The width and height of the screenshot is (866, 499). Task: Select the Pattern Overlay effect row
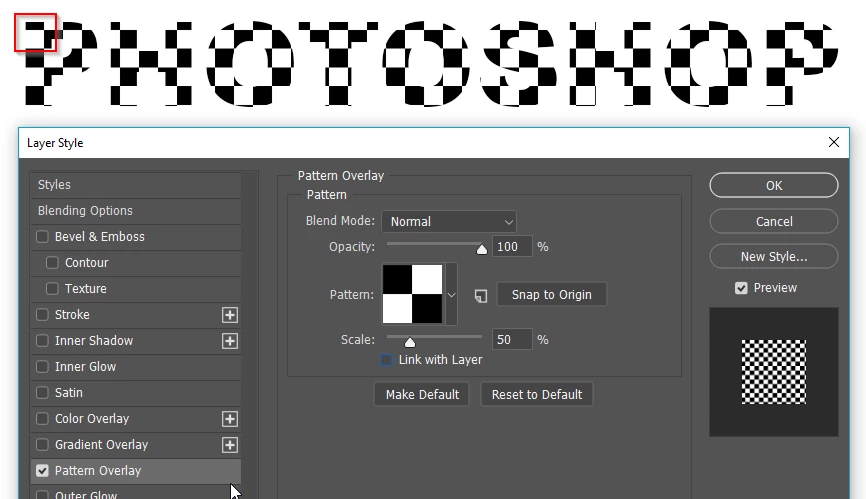(136, 471)
